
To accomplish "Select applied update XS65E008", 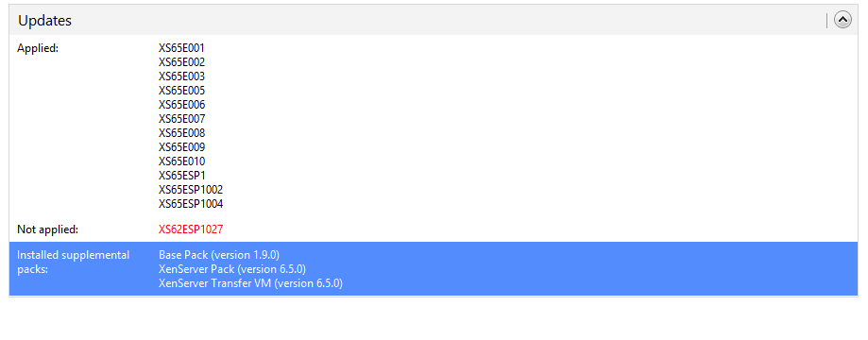I will pos(181,133).
